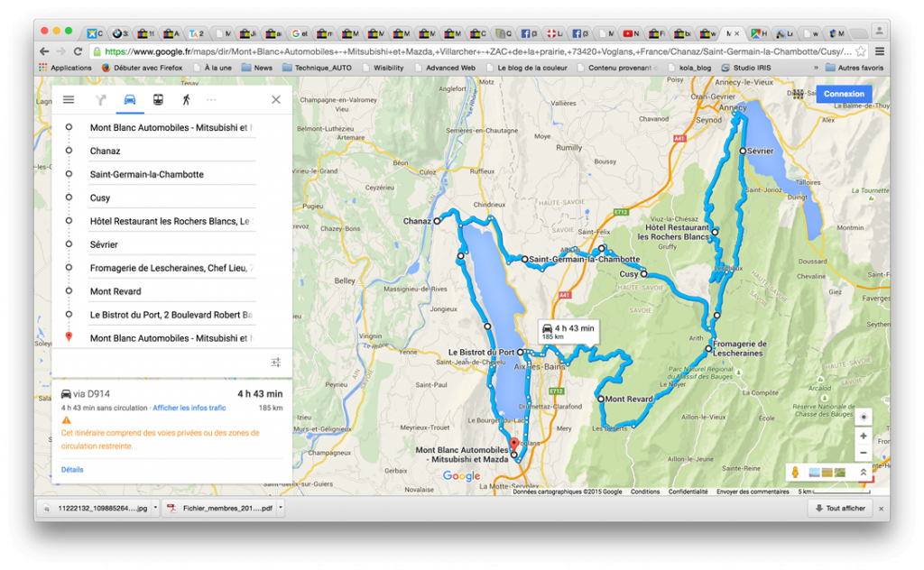Zoom out on the map

point(864,452)
